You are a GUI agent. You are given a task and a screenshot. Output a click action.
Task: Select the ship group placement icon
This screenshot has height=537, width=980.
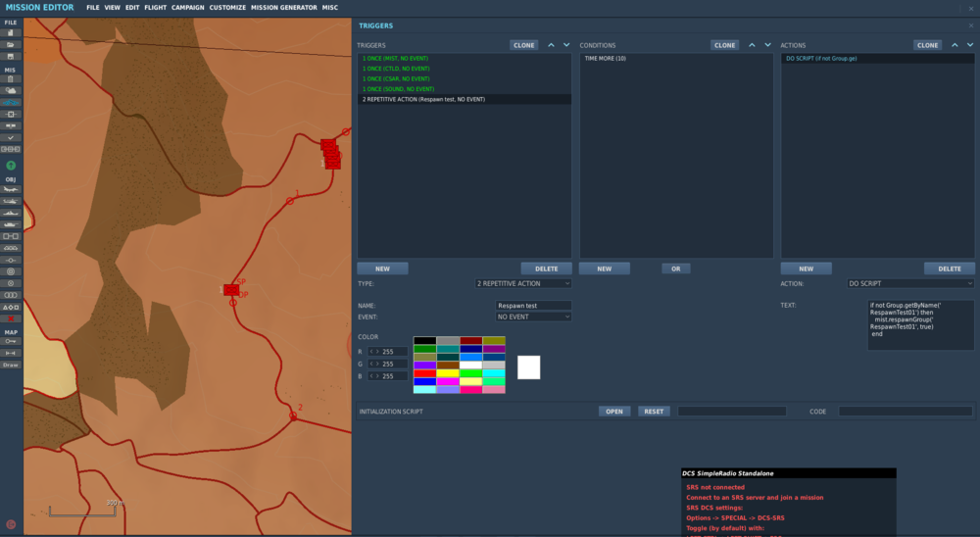click(x=11, y=213)
